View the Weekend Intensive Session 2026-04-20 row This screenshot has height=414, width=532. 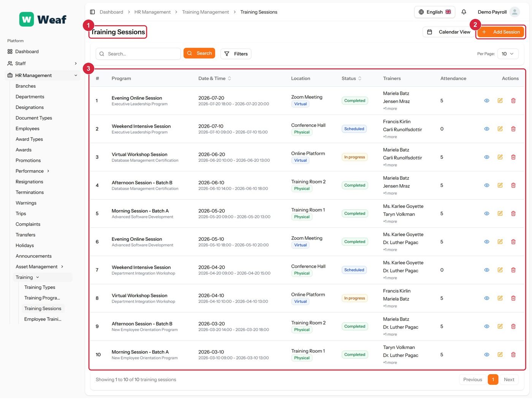pos(486,270)
